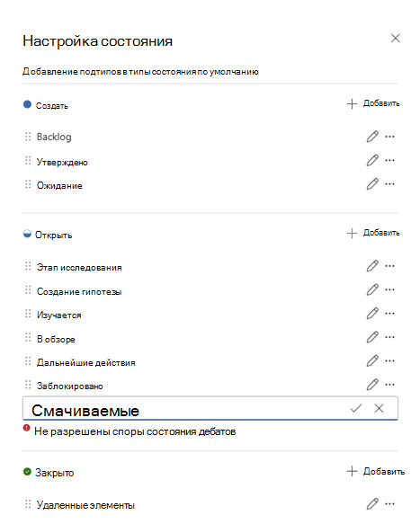Screen dimensions: 420x524
Task: Confirm new status name with checkmark
Action: coord(356,408)
